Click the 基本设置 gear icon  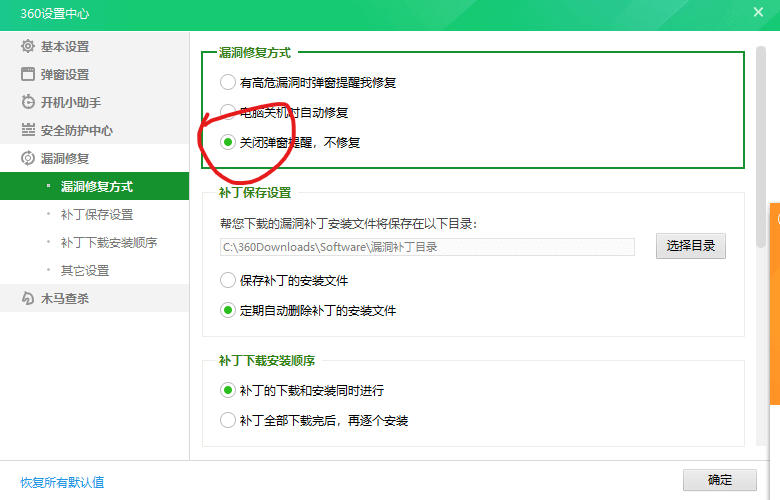(x=28, y=47)
